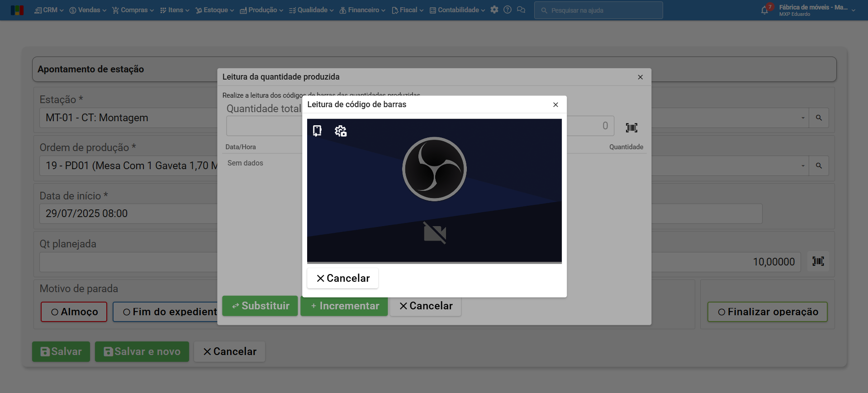Image resolution: width=868 pixels, height=393 pixels.
Task: Close the Leitura da quantidade produzida dialog
Action: 640,77
